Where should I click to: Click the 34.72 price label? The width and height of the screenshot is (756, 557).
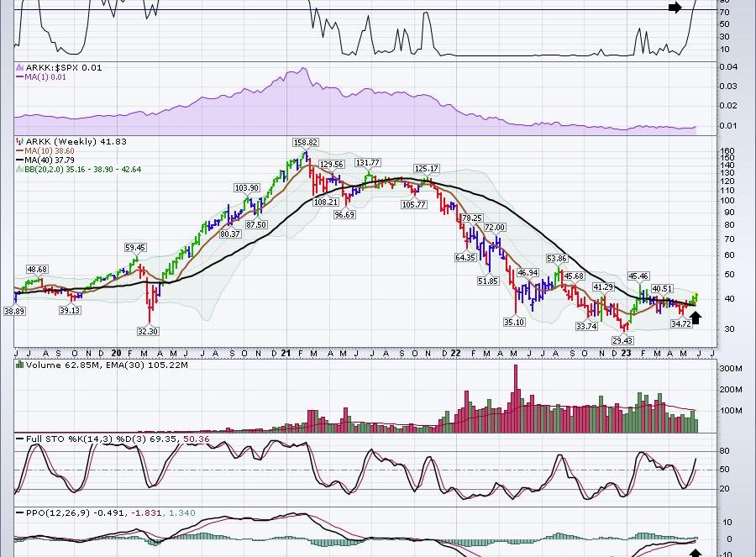[681, 324]
